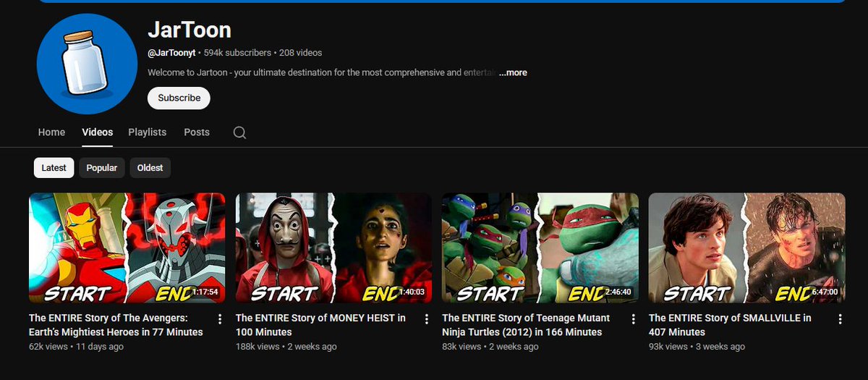Subscribe to the JarToon channel
868x380 pixels.
[179, 98]
